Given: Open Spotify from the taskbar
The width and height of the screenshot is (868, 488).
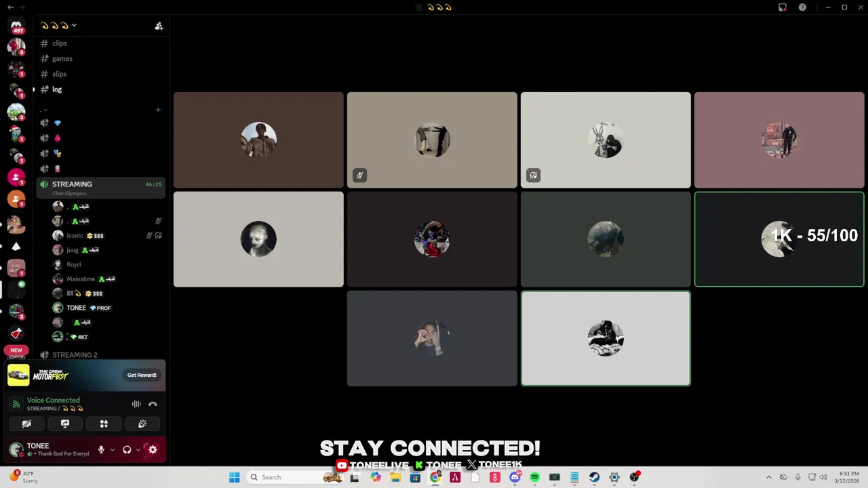Looking at the screenshot, I should [x=534, y=477].
